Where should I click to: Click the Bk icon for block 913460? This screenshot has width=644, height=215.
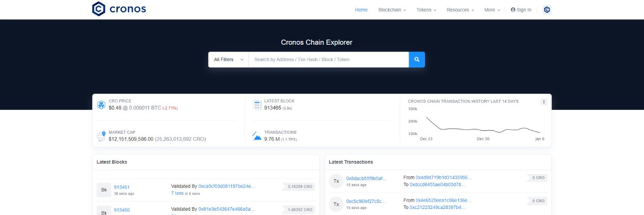104,210
